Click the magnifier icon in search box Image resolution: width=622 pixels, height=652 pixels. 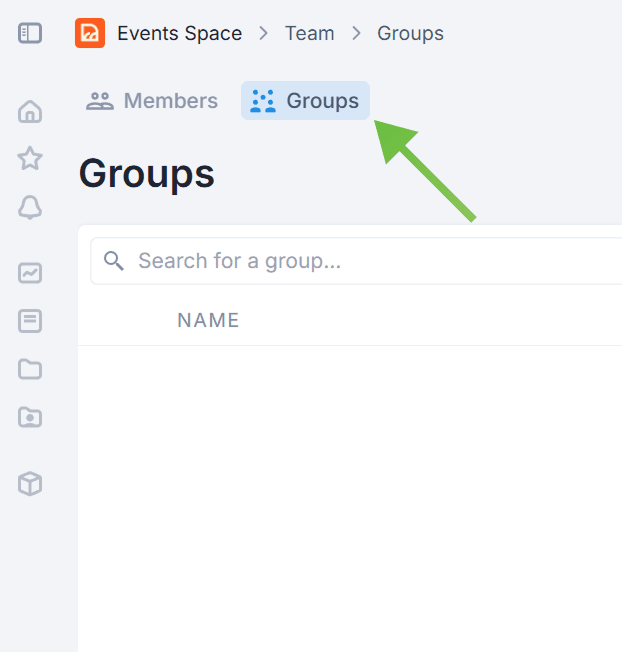(114, 261)
